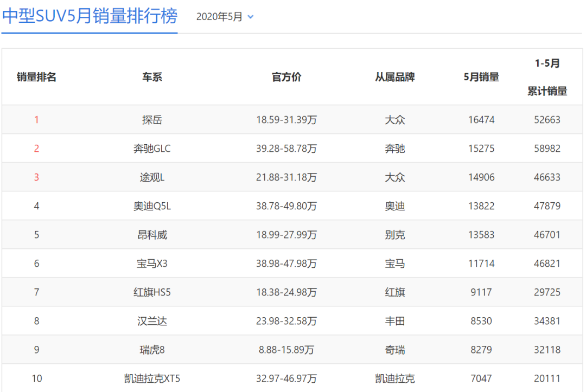Click the 官方价 column header
Screen dimensions: 586x392
(x=286, y=78)
